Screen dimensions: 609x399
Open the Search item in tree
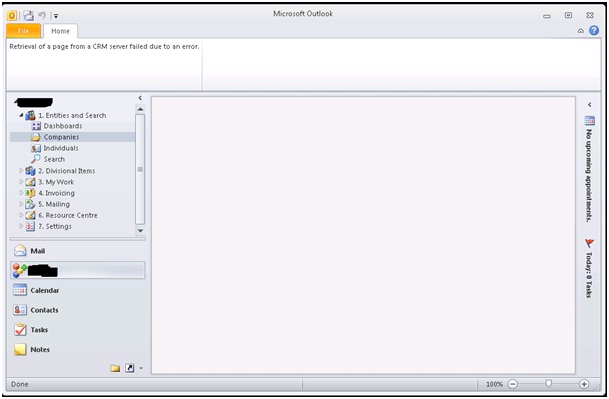coord(54,159)
